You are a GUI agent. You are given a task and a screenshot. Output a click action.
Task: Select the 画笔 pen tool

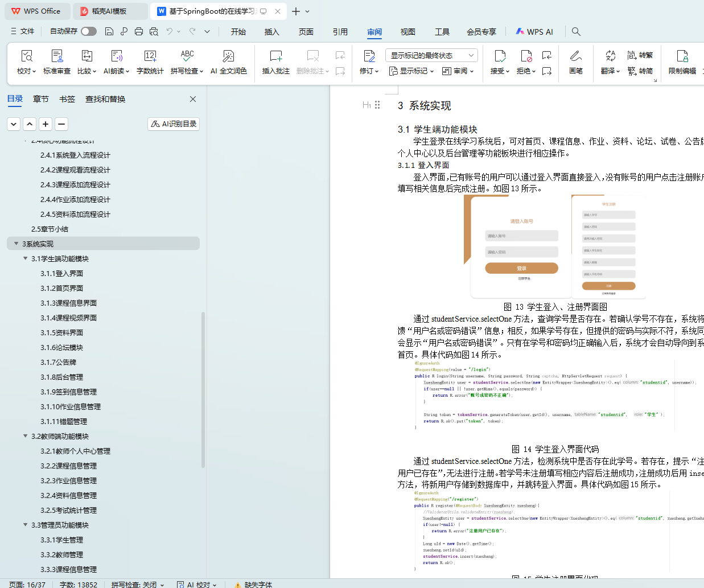pos(575,62)
